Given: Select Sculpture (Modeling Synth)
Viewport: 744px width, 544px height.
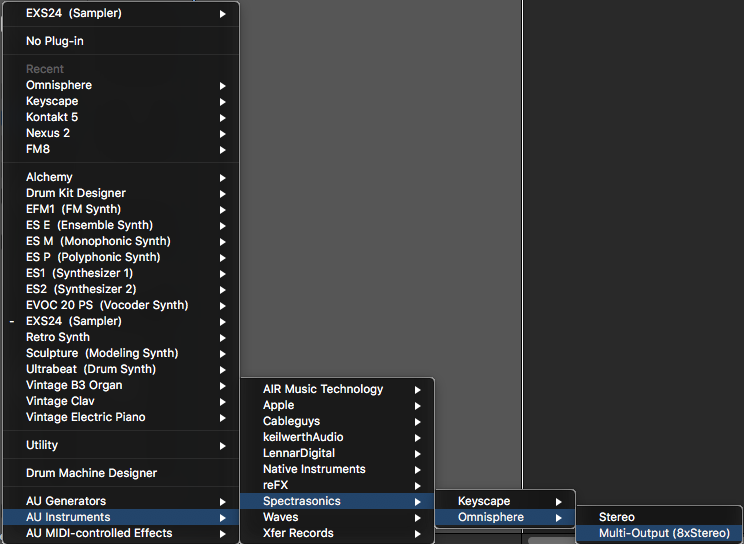Looking at the screenshot, I should pyautogui.click(x=121, y=354).
